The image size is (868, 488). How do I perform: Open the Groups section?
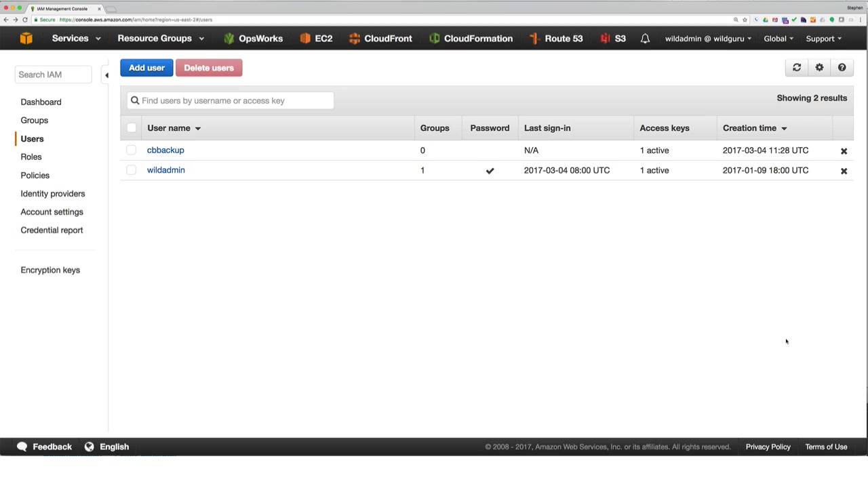click(x=34, y=121)
